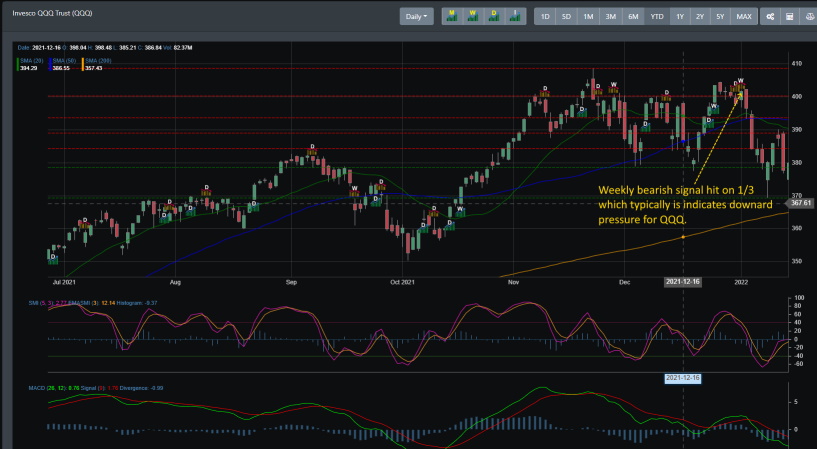
Task: Click the SMA (50) legend label
Action: tap(65, 61)
